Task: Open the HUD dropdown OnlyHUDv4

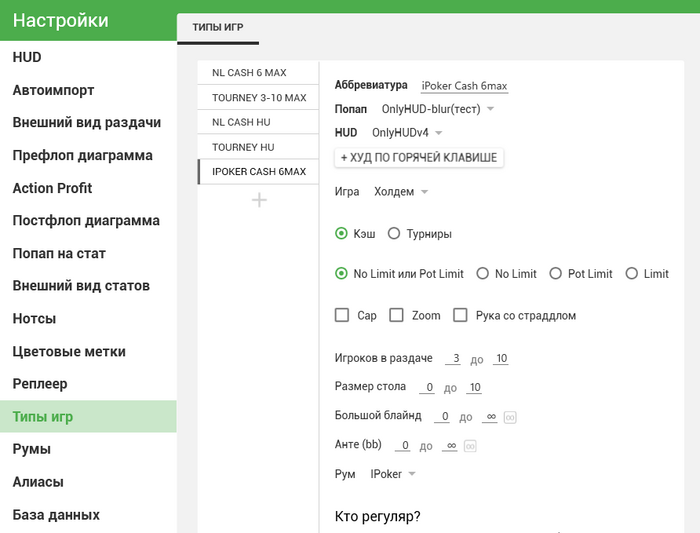Action: [x=407, y=133]
